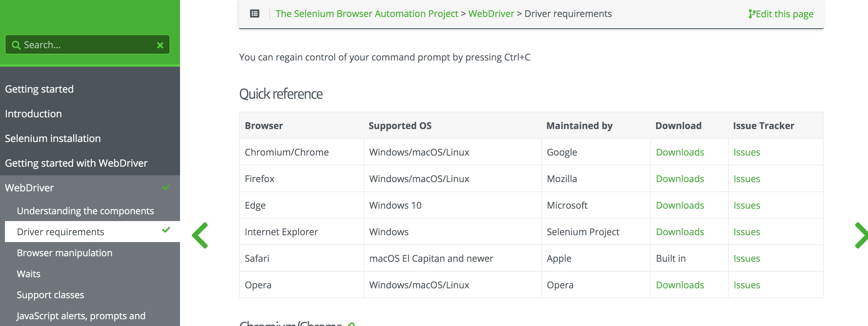Screen dimensions: 868x326
Task: Open Edge Issues link
Action: [x=746, y=205]
